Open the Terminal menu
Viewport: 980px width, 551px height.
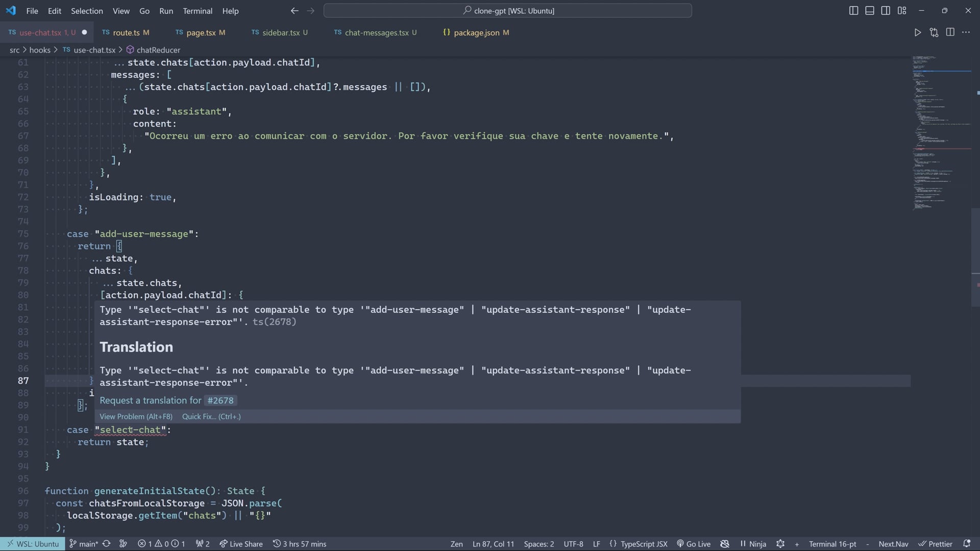[x=198, y=11]
